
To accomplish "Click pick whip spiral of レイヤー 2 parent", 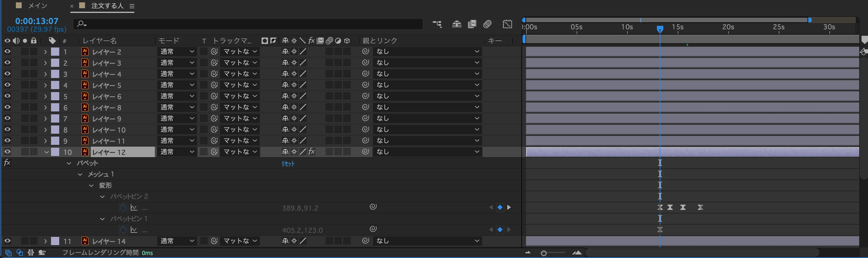I will click(366, 52).
